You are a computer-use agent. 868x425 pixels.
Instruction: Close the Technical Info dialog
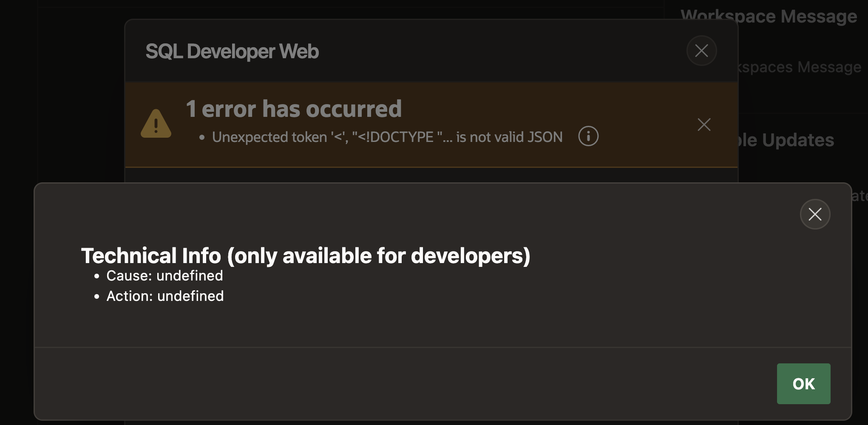coord(815,214)
